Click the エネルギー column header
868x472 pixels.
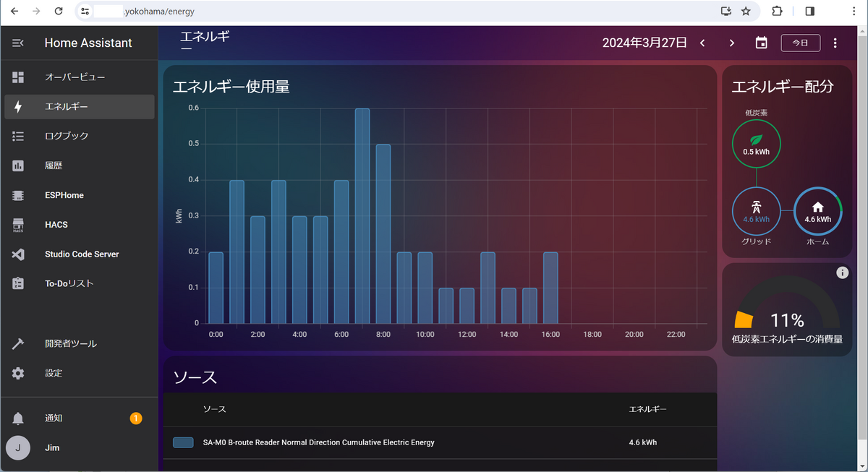pos(647,409)
